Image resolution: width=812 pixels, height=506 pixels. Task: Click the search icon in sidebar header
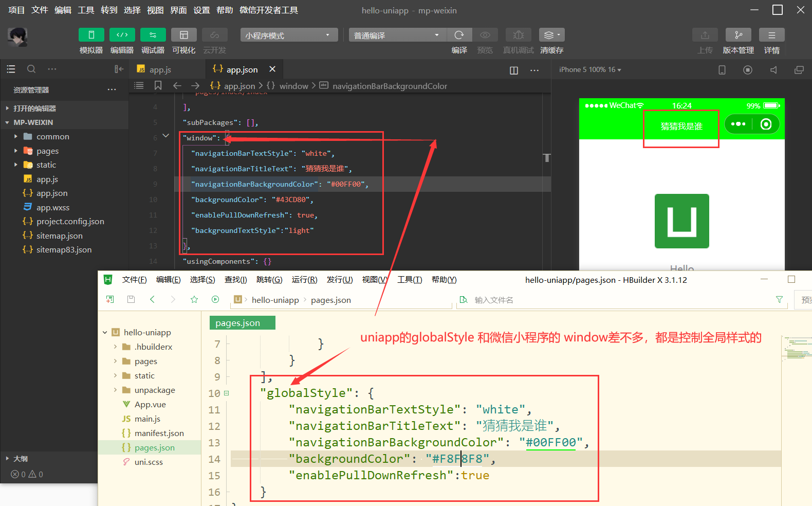coord(31,69)
